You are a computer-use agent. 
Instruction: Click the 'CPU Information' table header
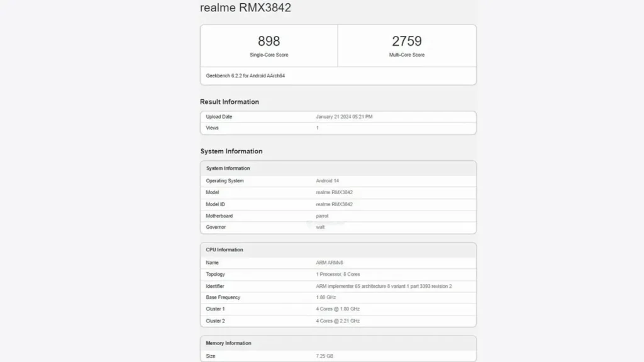(338, 250)
